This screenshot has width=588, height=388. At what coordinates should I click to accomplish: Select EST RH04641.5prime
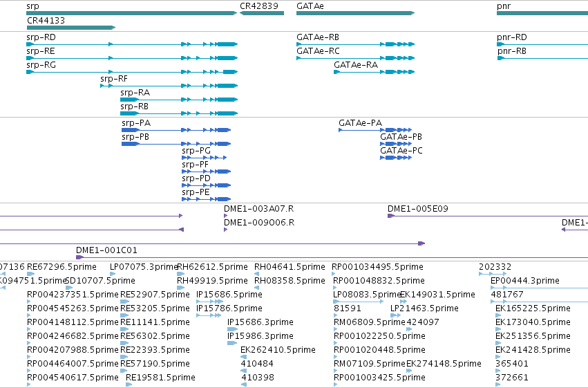point(257,274)
